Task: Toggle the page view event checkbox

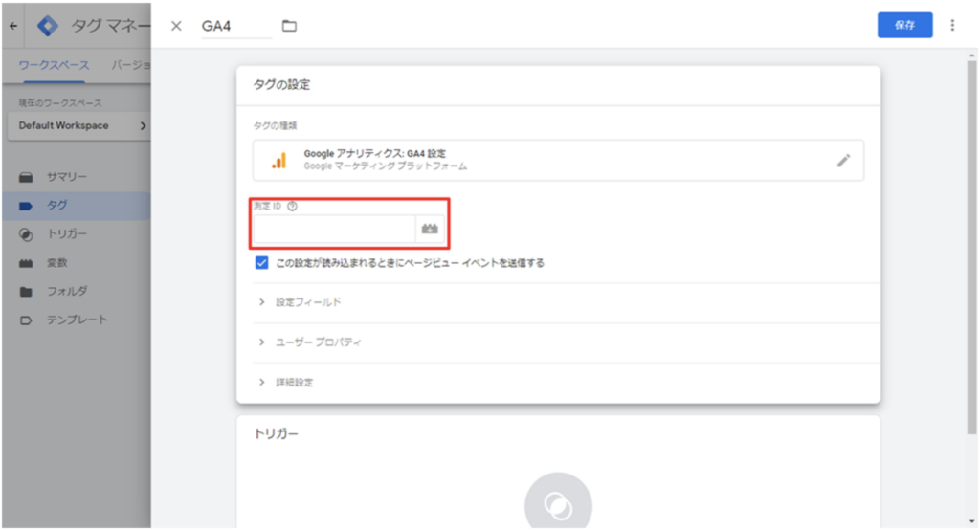Action: tap(261, 262)
